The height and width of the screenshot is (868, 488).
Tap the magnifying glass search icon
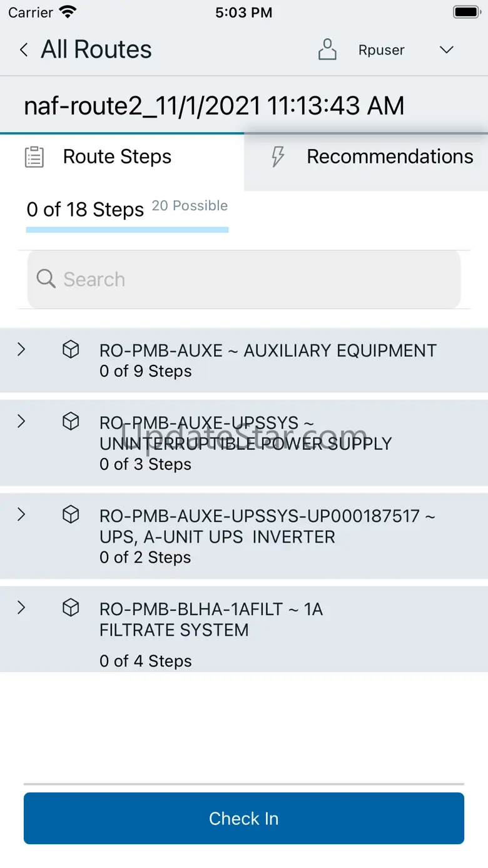pos(46,279)
